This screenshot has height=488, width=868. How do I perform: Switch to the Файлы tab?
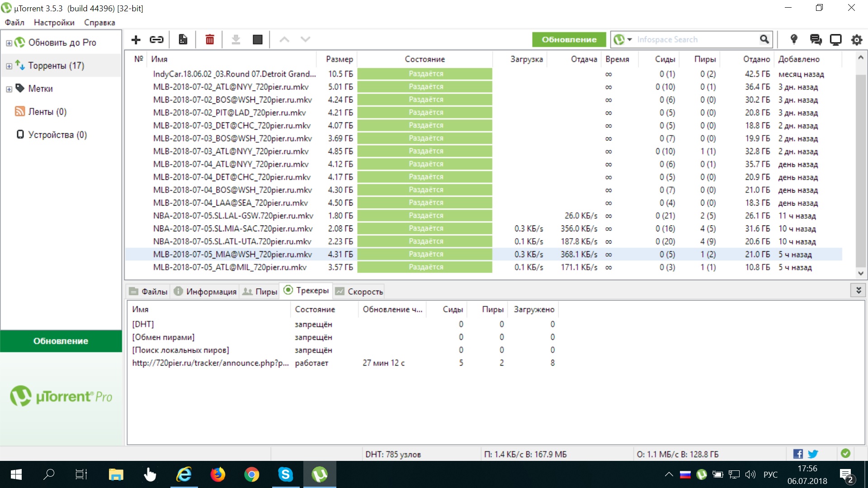tap(148, 291)
